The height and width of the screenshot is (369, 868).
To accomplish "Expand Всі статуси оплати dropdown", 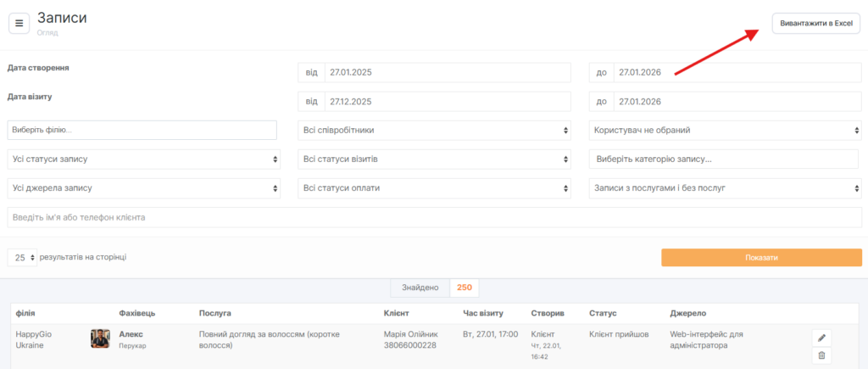I will click(x=435, y=188).
